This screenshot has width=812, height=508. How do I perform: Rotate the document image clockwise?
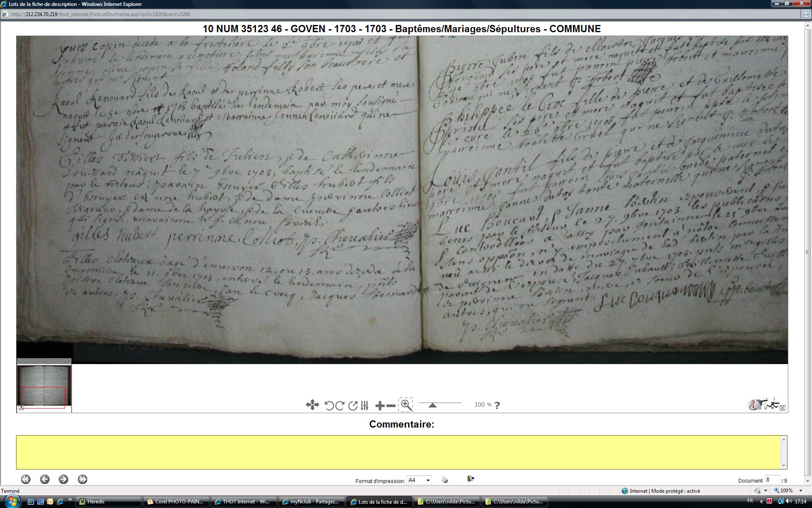point(340,406)
